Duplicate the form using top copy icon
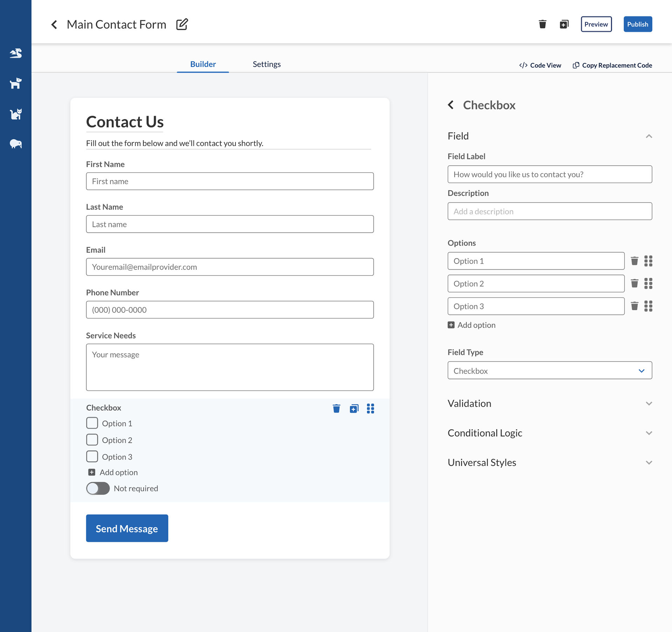This screenshot has height=632, width=672. click(x=564, y=24)
